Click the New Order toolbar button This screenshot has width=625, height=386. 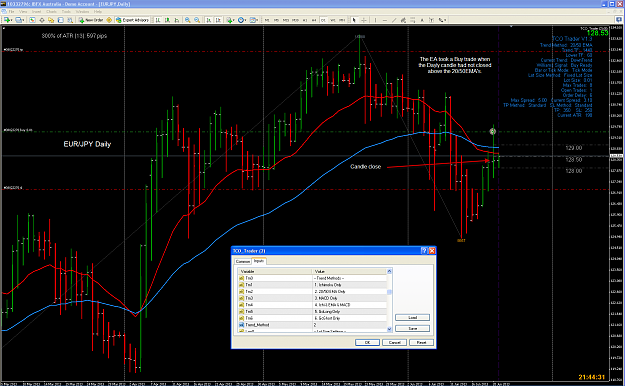point(91,20)
